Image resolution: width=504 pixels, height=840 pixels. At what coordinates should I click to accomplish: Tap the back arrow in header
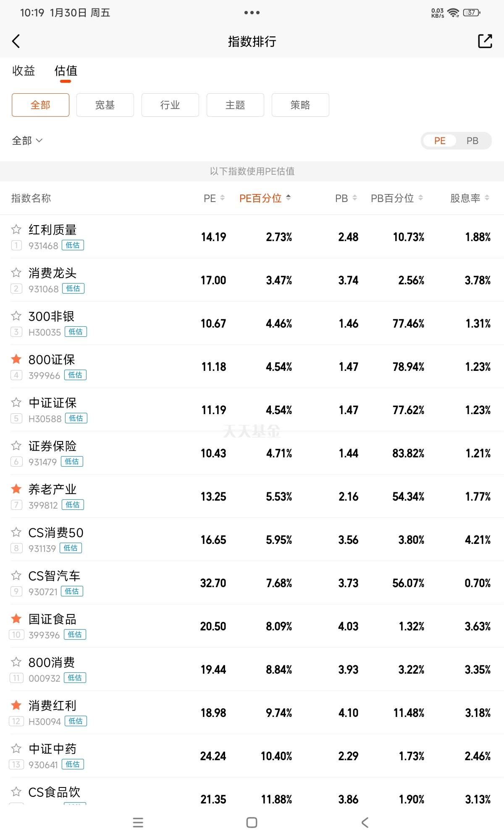(16, 41)
